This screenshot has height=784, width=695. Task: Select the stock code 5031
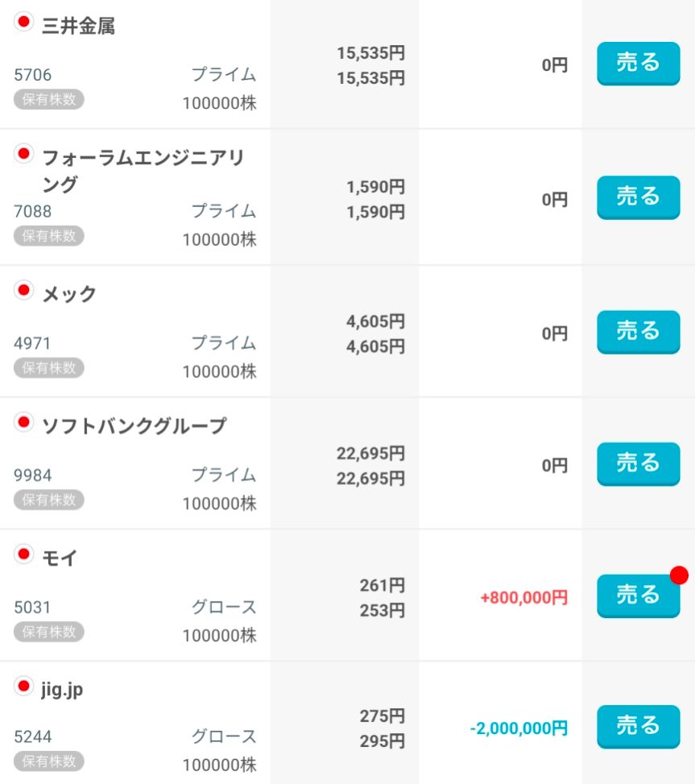point(32,607)
